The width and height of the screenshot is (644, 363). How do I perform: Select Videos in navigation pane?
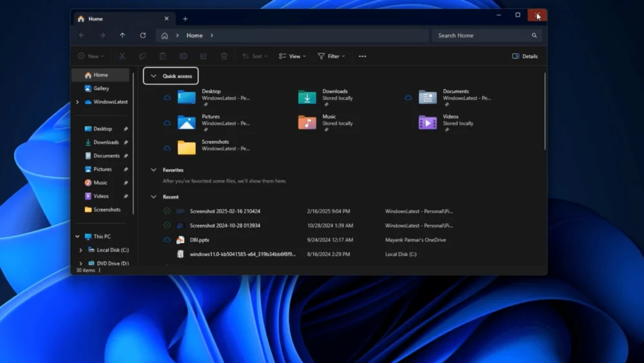click(x=101, y=196)
